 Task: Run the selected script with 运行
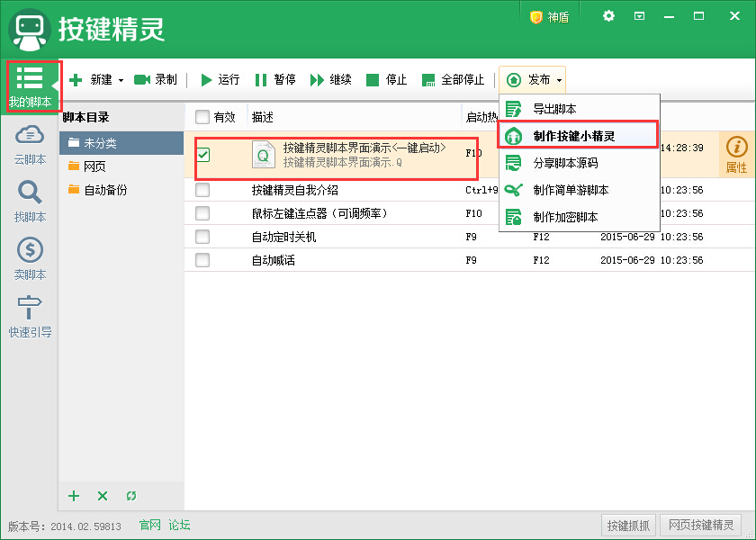click(x=220, y=79)
